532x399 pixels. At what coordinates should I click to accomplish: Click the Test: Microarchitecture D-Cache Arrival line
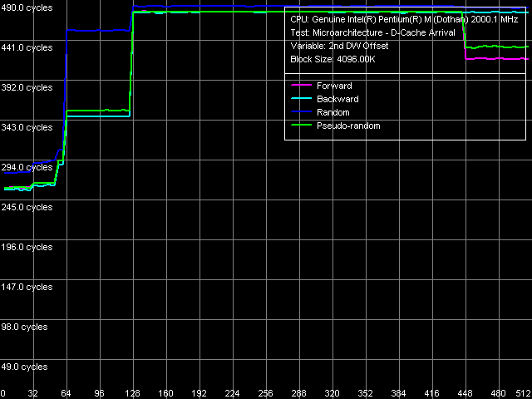(x=372, y=33)
